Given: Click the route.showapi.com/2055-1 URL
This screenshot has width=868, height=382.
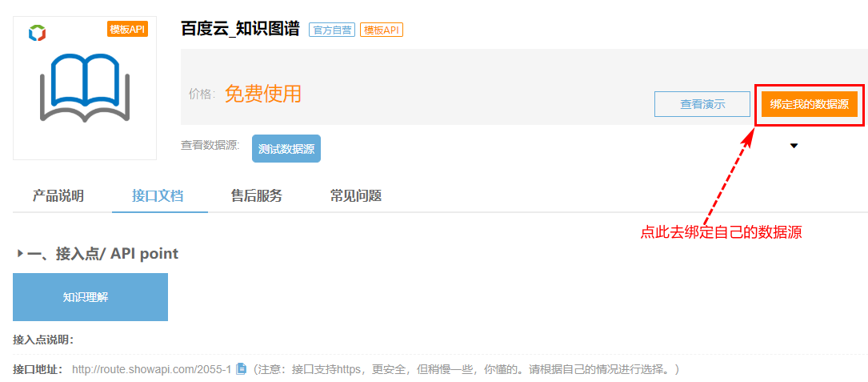Looking at the screenshot, I should pos(151,369).
